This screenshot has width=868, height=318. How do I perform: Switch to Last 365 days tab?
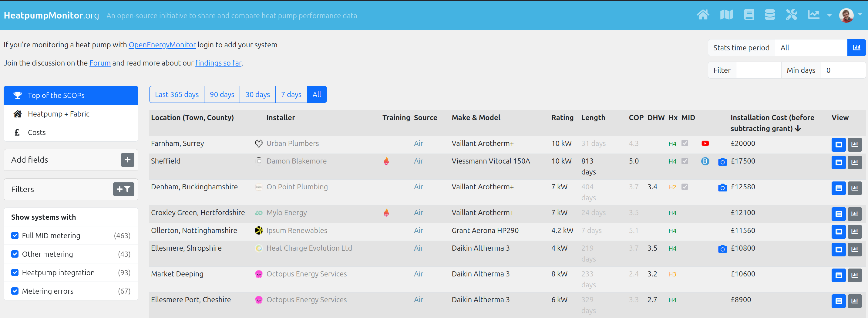click(x=177, y=95)
